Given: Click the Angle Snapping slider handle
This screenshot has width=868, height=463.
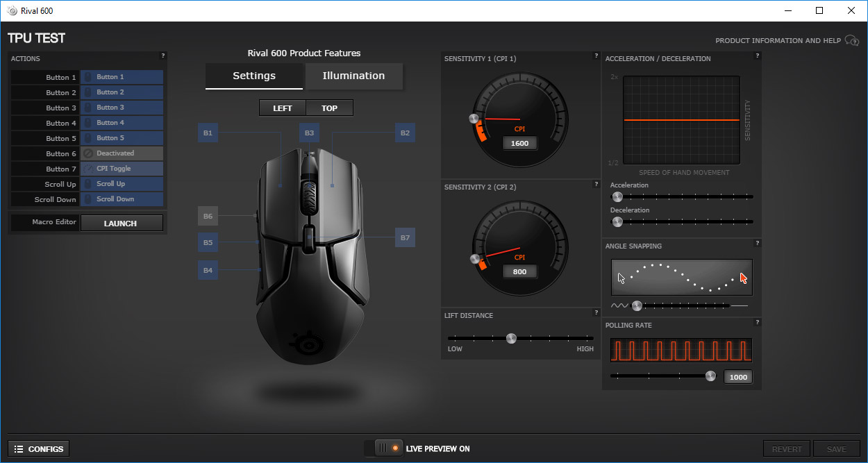Looking at the screenshot, I should click(637, 305).
